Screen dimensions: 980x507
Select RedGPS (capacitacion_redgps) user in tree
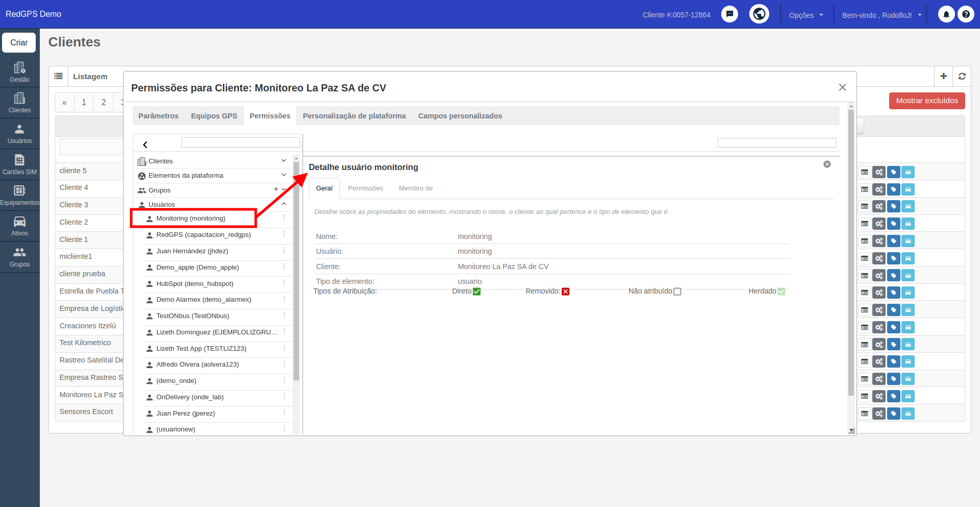(x=204, y=235)
